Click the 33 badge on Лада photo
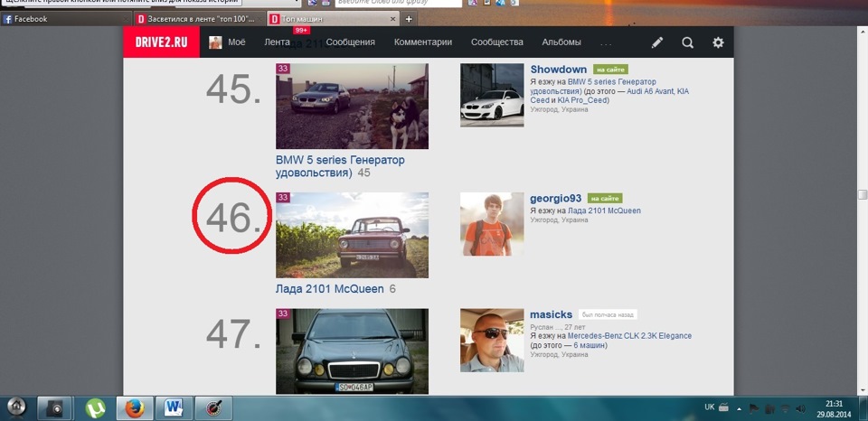868x421 pixels. [x=283, y=198]
